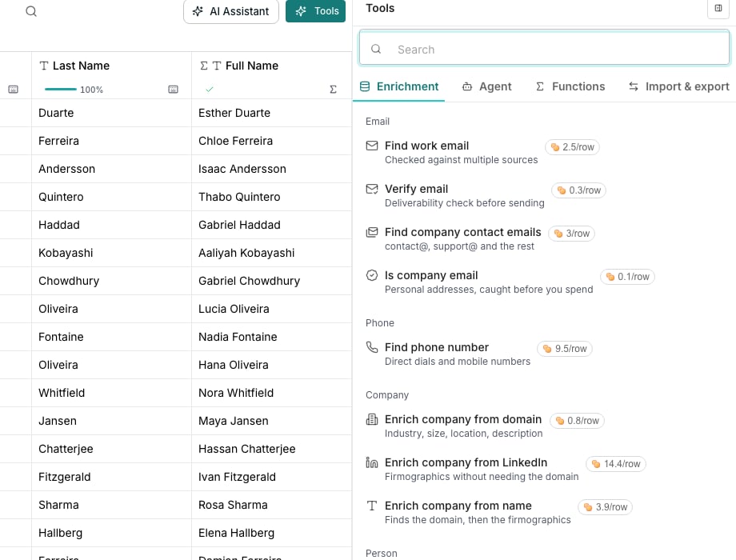This screenshot has height=560, width=736.
Task: Click the magnifier search icon above table
Action: coord(31,10)
